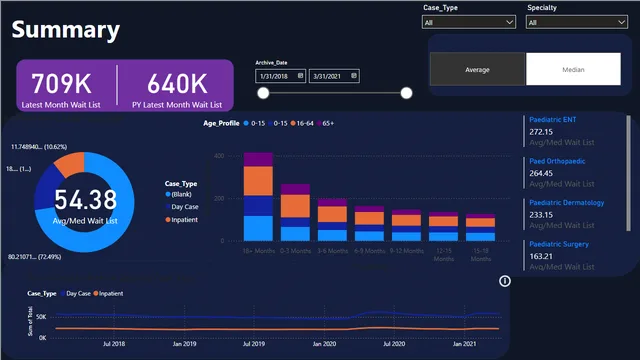This screenshot has height=360, width=640.
Task: Click the 9-12 Months stacked bar
Action: pos(406,225)
